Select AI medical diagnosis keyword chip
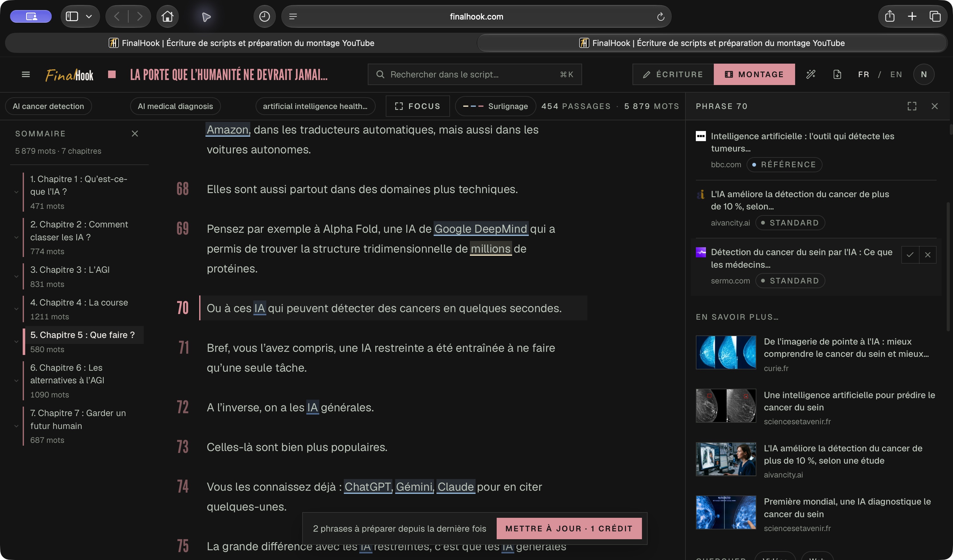This screenshot has width=953, height=560. (175, 106)
